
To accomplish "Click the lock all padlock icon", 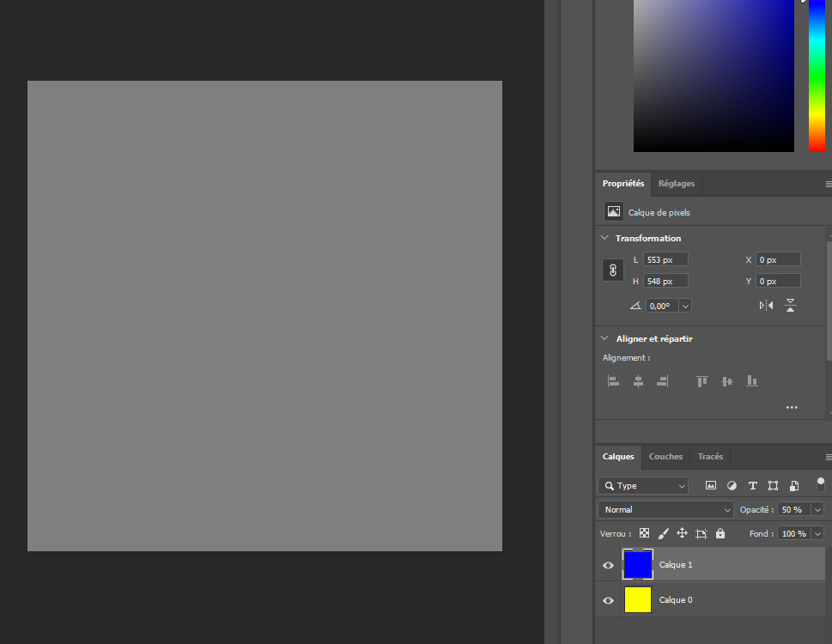I will (x=720, y=533).
